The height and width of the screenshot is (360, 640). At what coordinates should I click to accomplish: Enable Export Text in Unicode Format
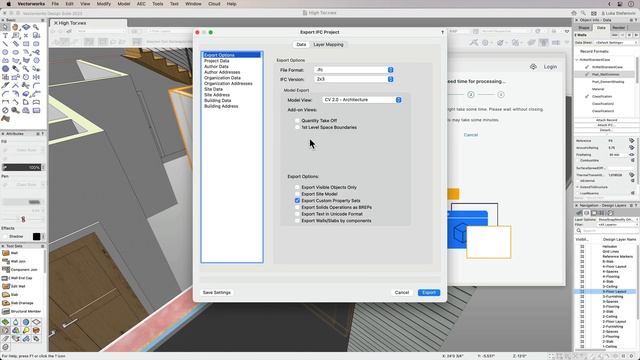[297, 214]
